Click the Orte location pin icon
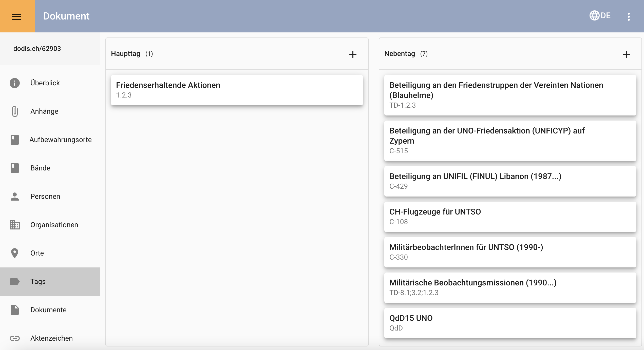This screenshot has height=350, width=644. coord(15,253)
